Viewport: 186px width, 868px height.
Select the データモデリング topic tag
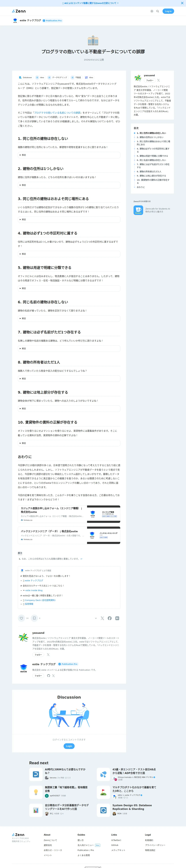coord(58,78)
